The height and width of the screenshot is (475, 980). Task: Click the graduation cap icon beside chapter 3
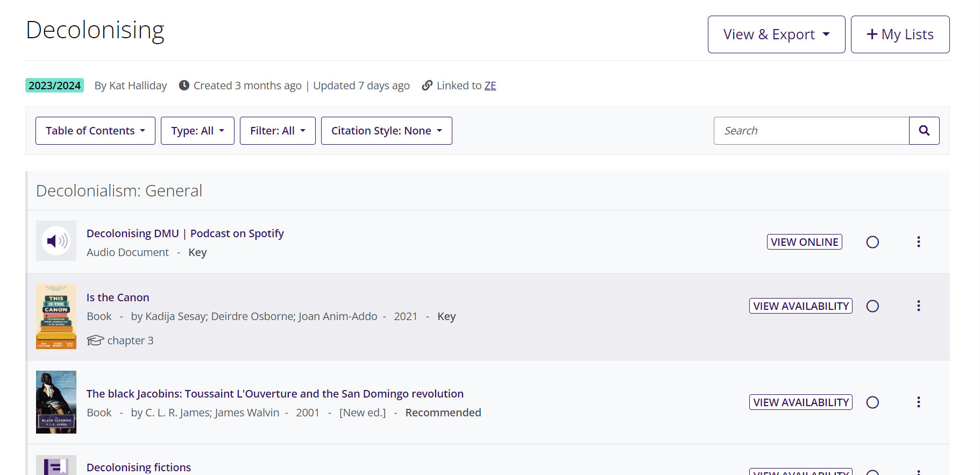click(x=95, y=341)
